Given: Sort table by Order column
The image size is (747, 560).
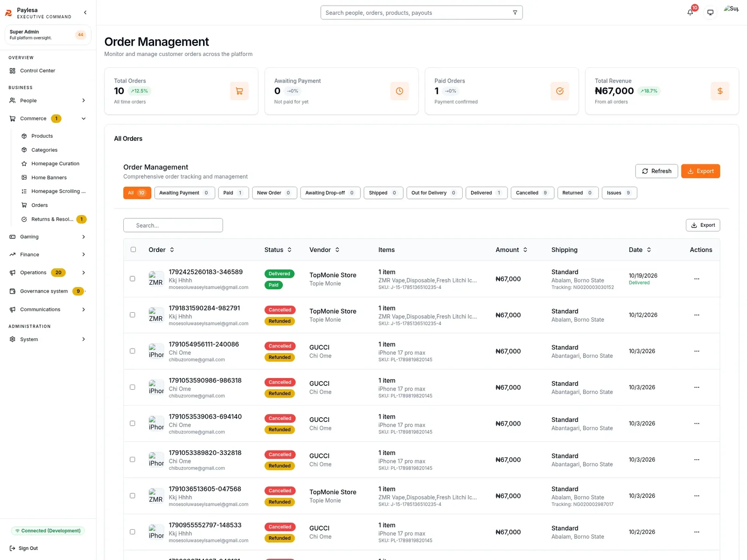Looking at the screenshot, I should pos(162,250).
